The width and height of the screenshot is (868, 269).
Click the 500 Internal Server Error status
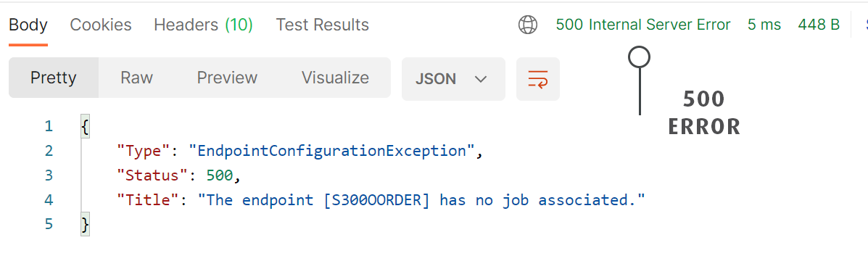coord(643,25)
